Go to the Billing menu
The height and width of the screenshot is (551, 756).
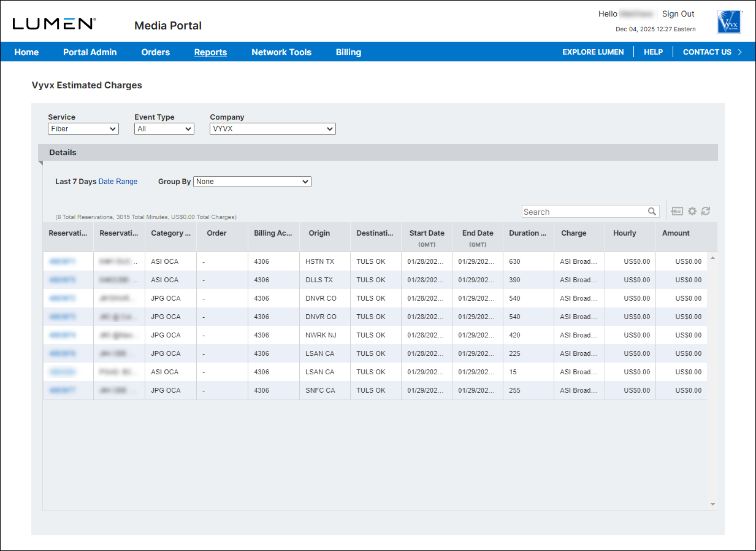[348, 52]
